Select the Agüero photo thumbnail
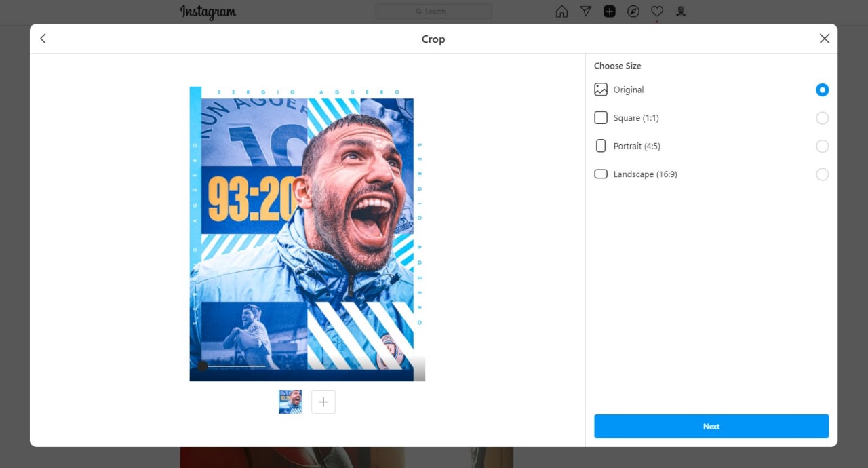Image resolution: width=868 pixels, height=468 pixels. 290,402
